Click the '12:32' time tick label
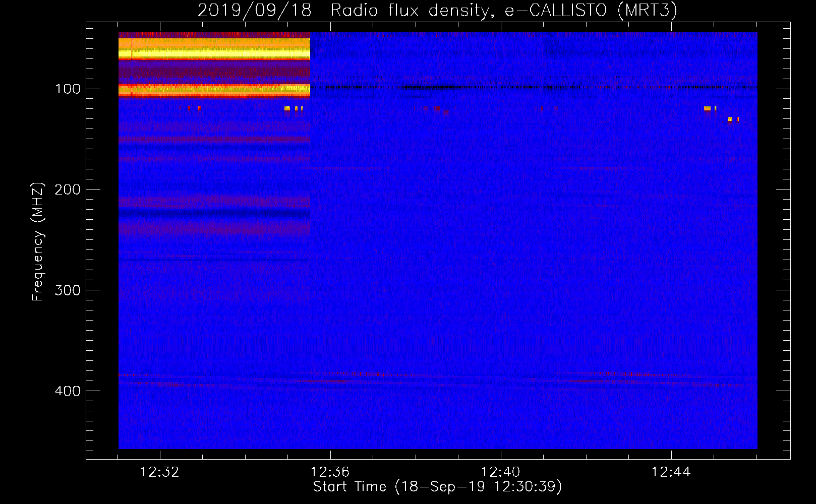The image size is (816, 504). [x=160, y=472]
